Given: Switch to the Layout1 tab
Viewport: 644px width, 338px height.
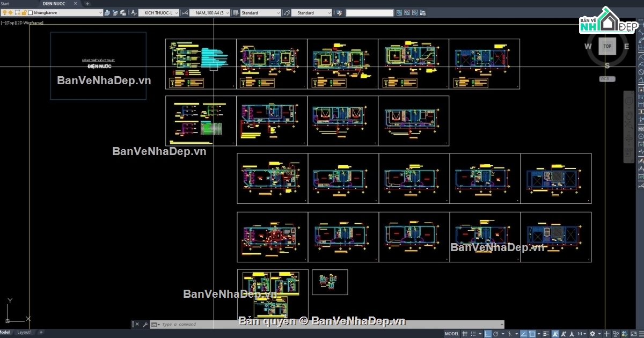Looking at the screenshot, I should click(x=25, y=333).
